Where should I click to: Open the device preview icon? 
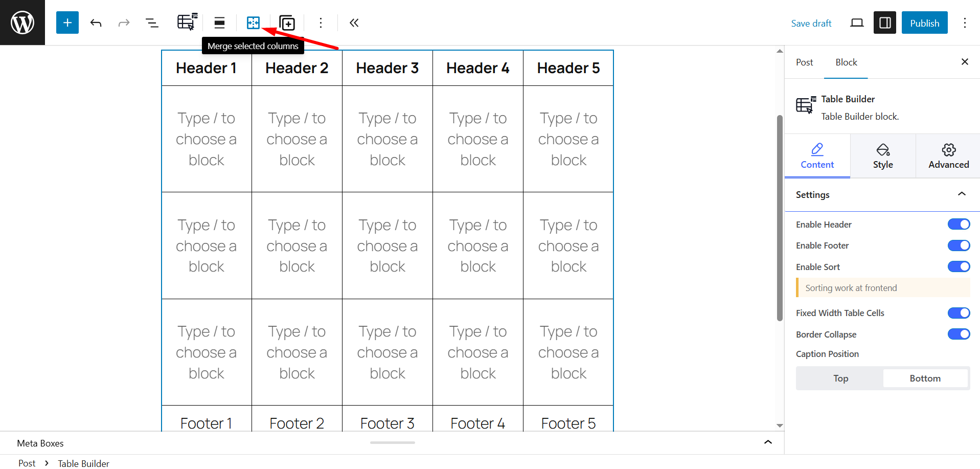tap(857, 23)
